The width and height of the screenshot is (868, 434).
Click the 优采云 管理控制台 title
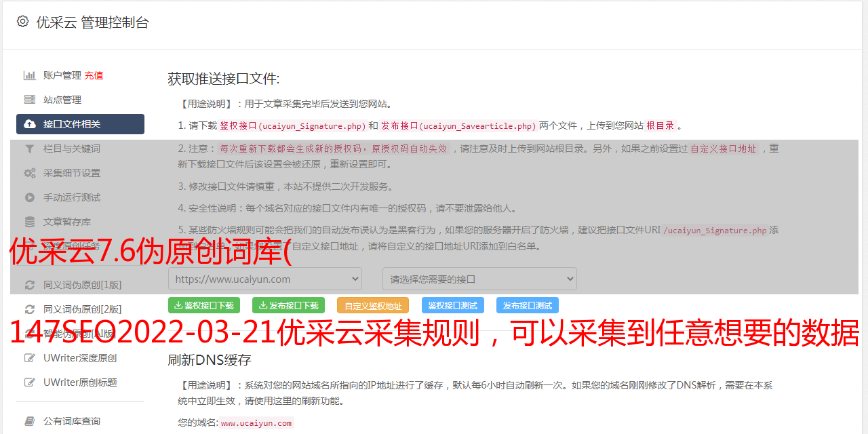pos(92,22)
